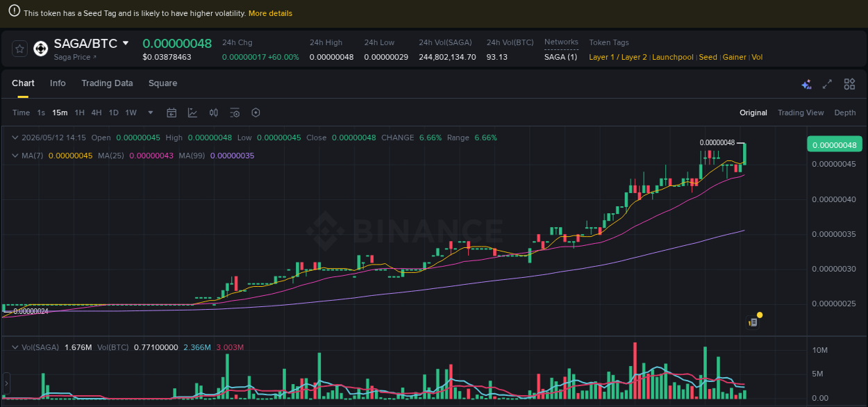Viewport: 868px width, 407px height.
Task: Open the Saga Price link
Action: pyautogui.click(x=76, y=57)
